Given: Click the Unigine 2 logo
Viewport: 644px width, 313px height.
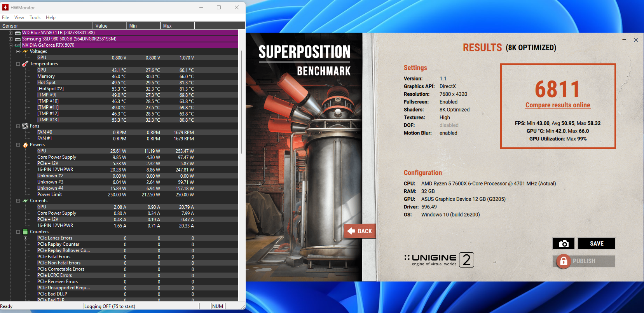Looking at the screenshot, I should click(x=439, y=260).
